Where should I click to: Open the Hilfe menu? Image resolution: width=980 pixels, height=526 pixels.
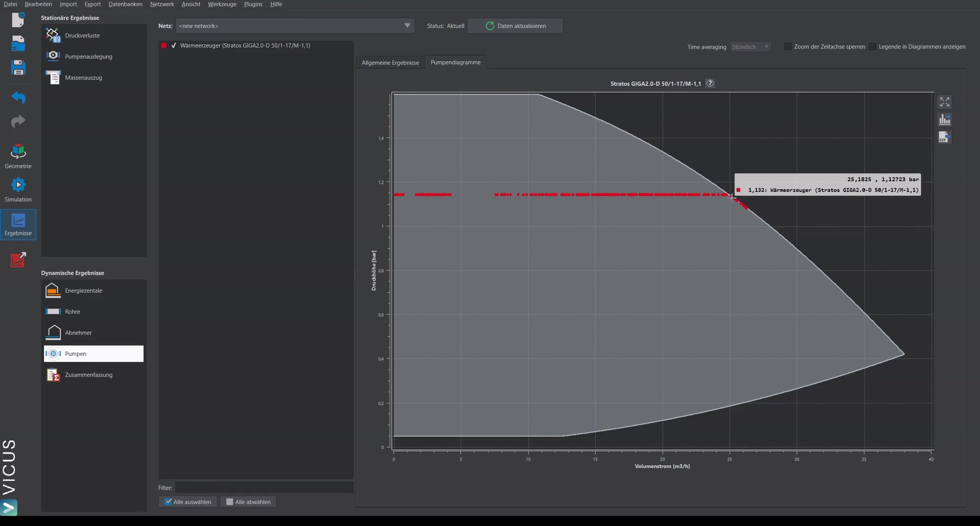(276, 4)
